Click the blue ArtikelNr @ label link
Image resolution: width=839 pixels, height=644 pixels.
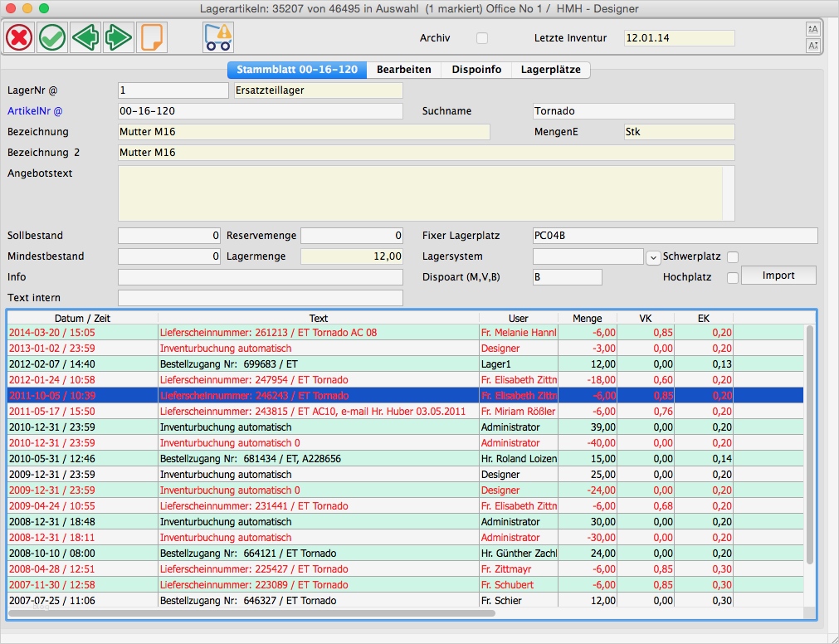tap(35, 110)
